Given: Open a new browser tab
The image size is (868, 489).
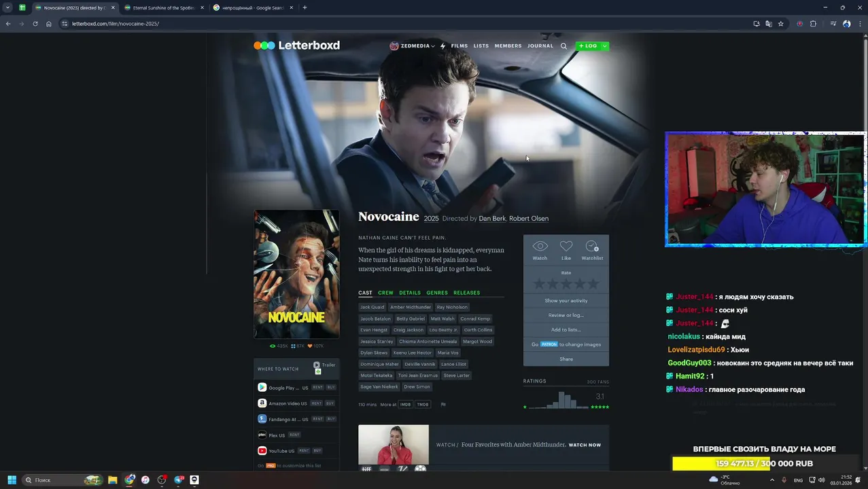Looking at the screenshot, I should coord(305,7).
